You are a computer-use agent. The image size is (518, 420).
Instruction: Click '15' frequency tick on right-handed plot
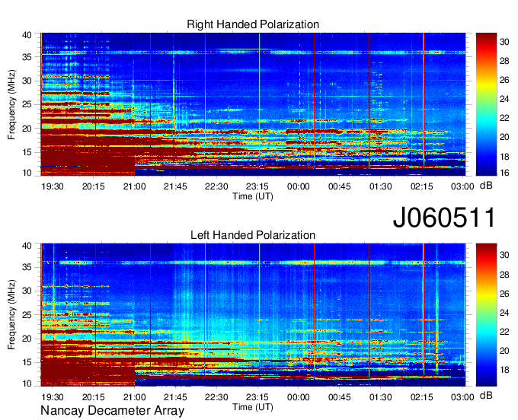pos(27,152)
